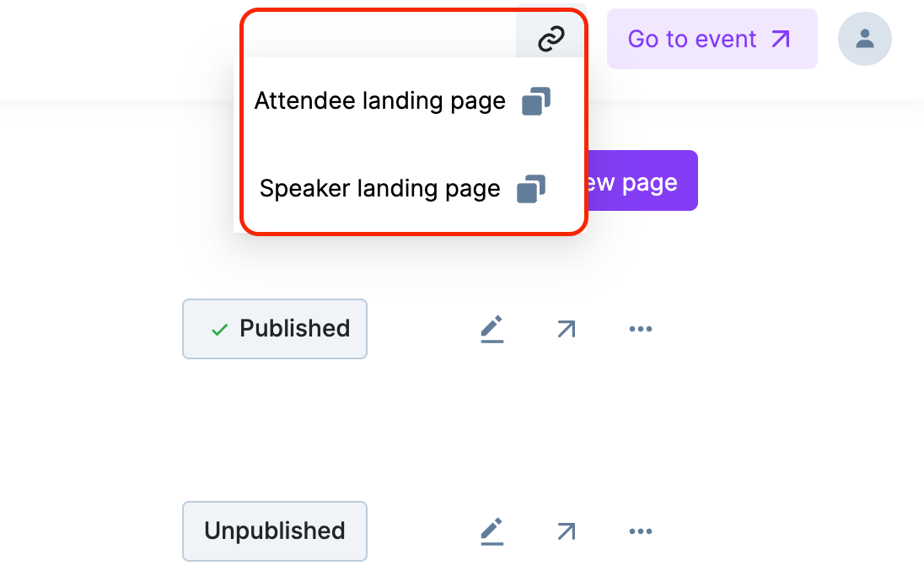Edit the Unpublished page with pencil icon

[x=492, y=531]
